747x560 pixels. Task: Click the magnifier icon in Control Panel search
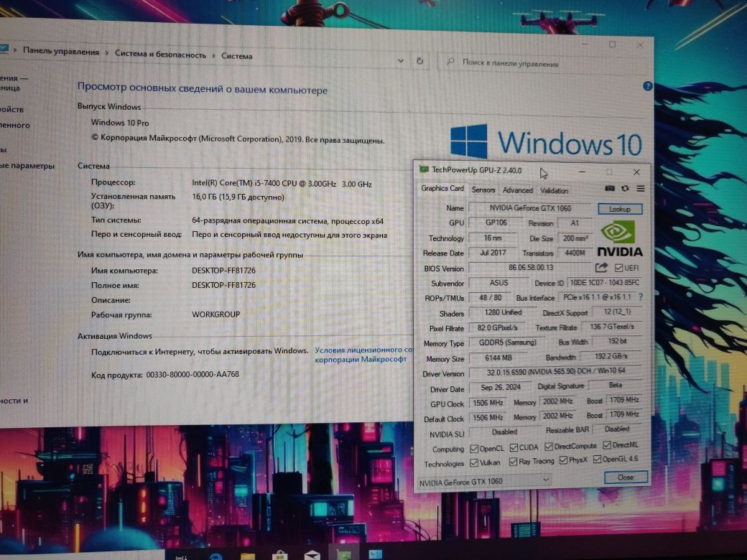pyautogui.click(x=450, y=62)
